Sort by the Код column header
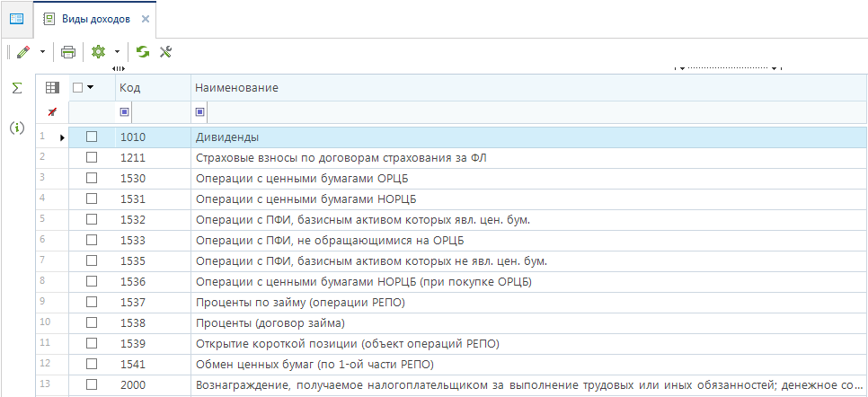 click(x=153, y=88)
